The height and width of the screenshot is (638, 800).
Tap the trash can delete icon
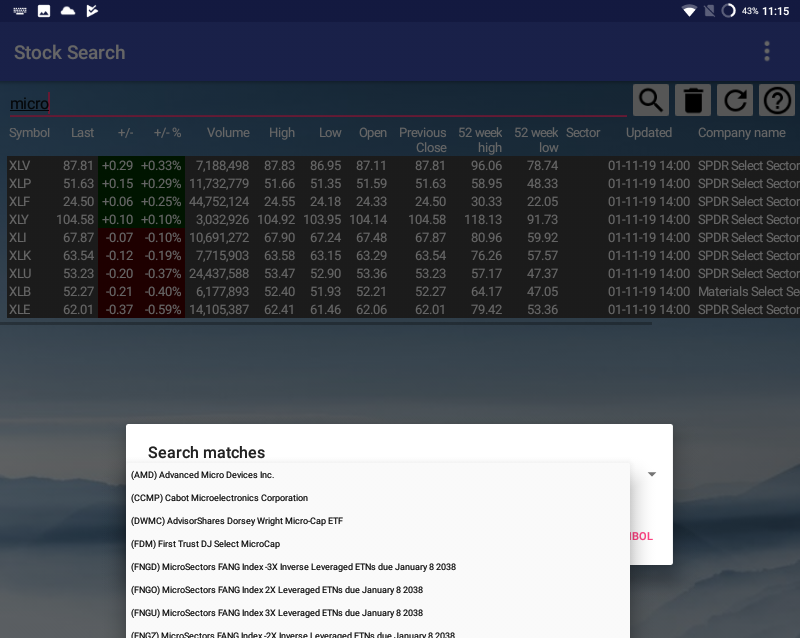click(x=693, y=100)
